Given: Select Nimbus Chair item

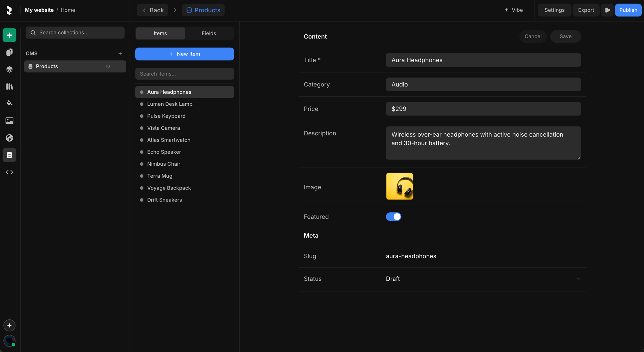Looking at the screenshot, I should click(185, 164).
